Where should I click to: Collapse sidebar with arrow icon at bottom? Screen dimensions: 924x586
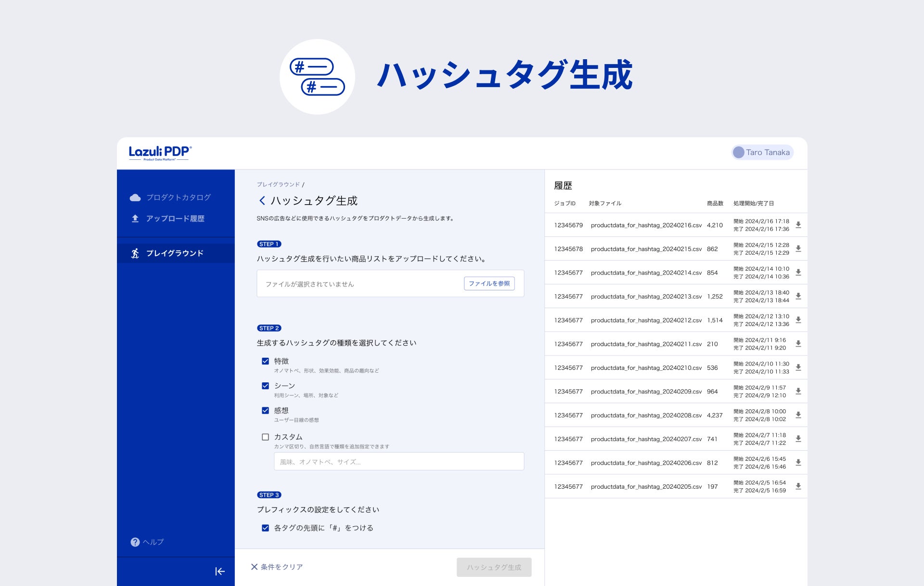220,572
